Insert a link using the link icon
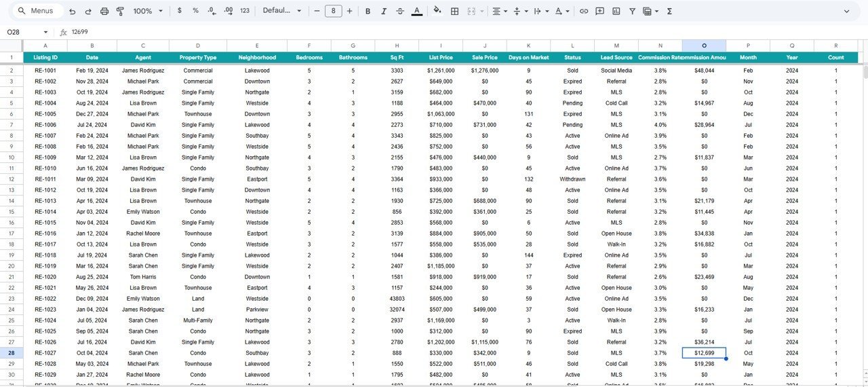 coord(584,12)
